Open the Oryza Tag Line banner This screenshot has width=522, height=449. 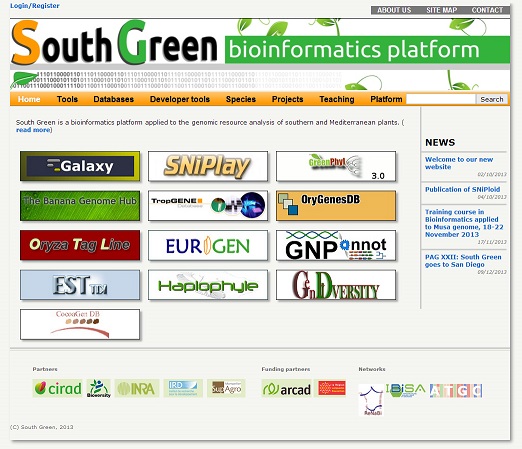80,245
